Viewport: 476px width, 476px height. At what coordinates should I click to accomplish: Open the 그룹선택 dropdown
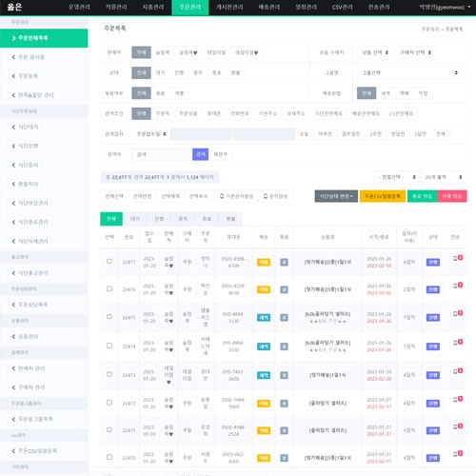click(x=409, y=72)
